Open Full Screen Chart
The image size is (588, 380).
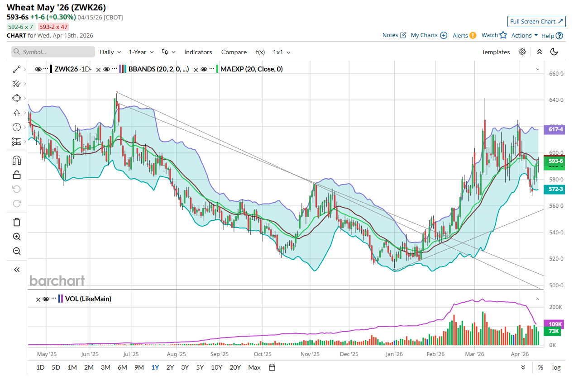click(x=536, y=21)
